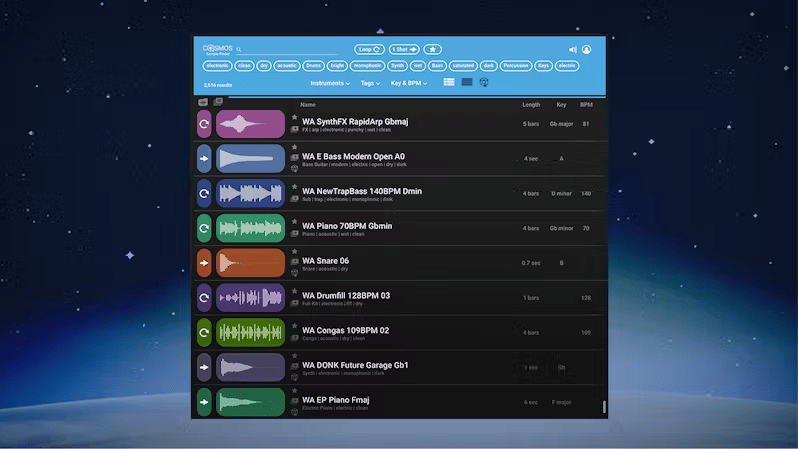798x449 pixels.
Task: Toggle the favorites star filter
Action: click(433, 49)
